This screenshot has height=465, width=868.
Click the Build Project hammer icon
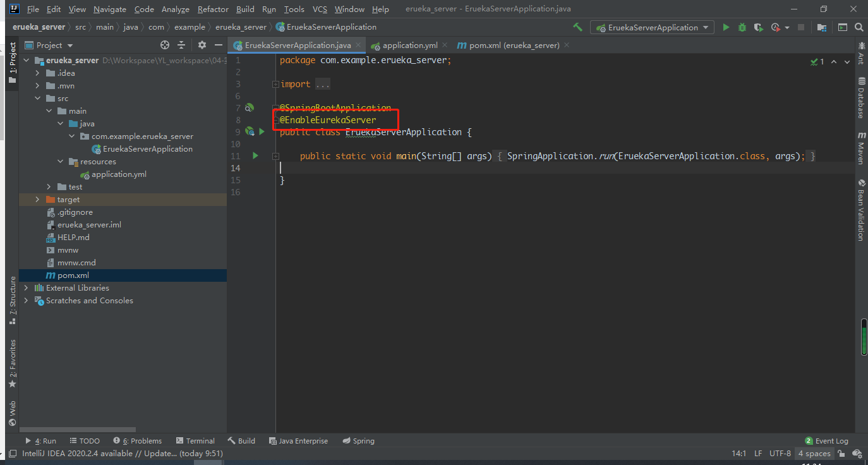tap(577, 27)
